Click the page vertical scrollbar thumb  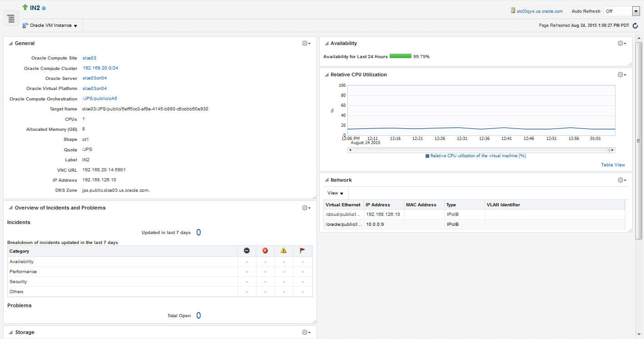[x=639, y=140]
